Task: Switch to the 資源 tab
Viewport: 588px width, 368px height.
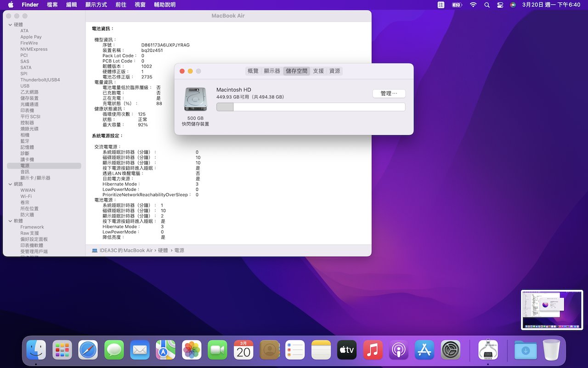Action: (335, 71)
